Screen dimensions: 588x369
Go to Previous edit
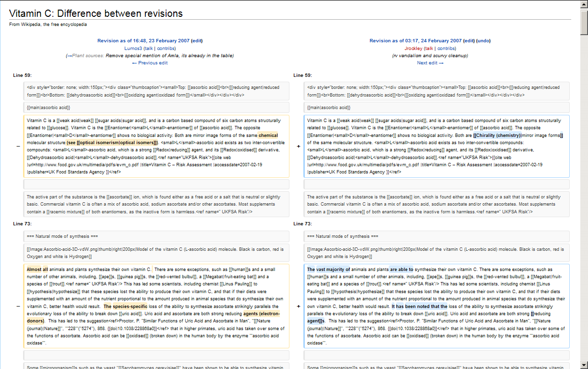click(150, 63)
